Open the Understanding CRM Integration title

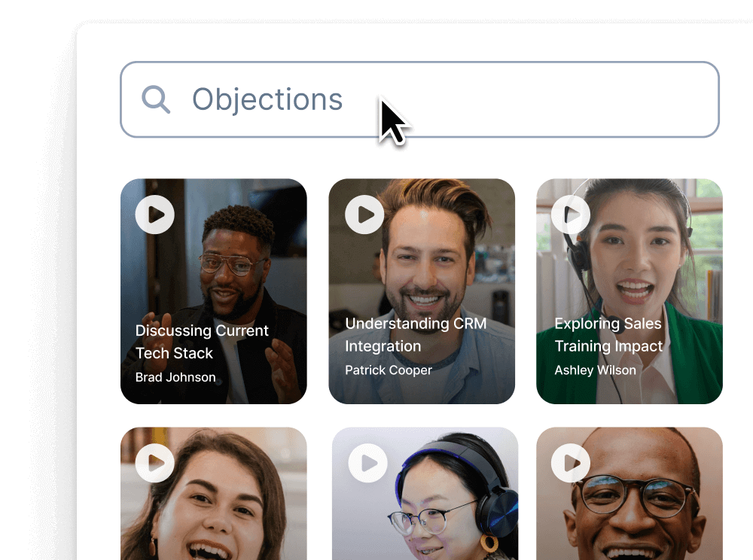[x=416, y=335]
